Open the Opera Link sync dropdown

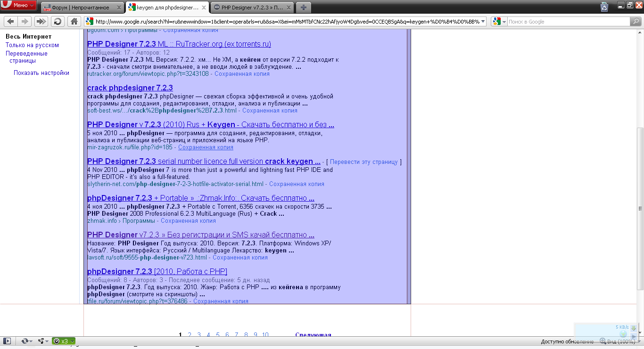pyautogui.click(x=25, y=341)
